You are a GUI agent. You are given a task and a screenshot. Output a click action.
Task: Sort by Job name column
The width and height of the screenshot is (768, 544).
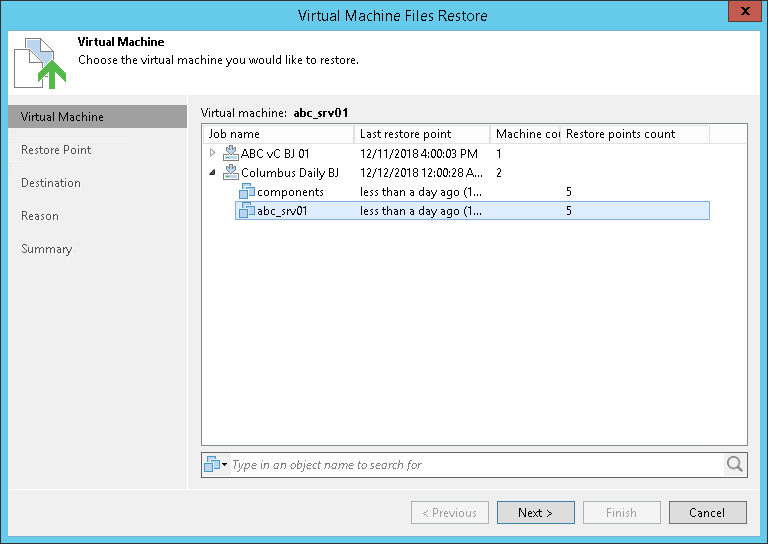[x=278, y=134]
